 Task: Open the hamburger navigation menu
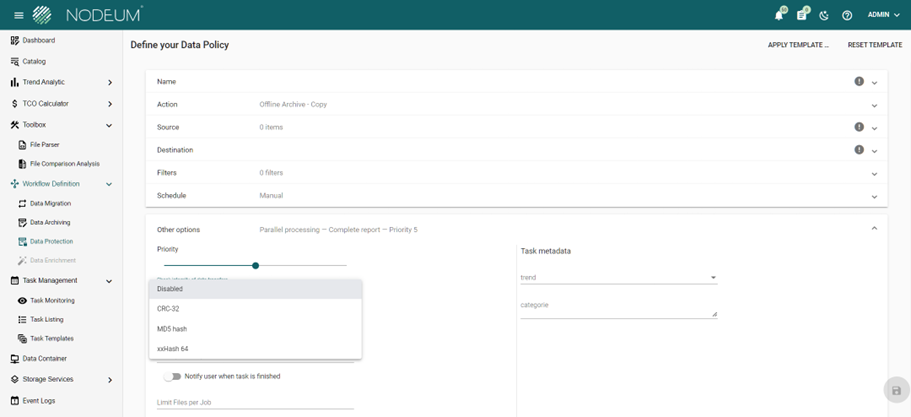click(18, 15)
